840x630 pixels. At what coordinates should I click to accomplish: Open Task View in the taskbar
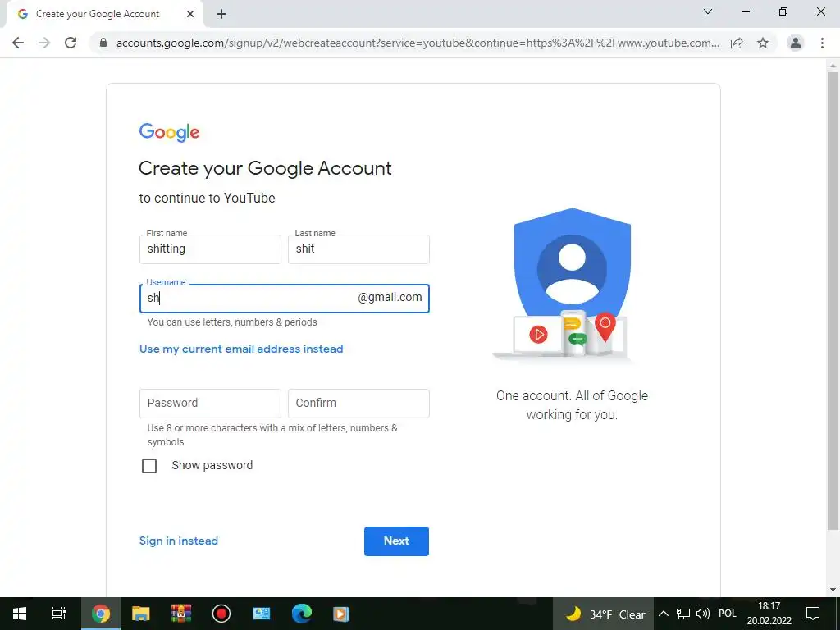click(x=59, y=614)
